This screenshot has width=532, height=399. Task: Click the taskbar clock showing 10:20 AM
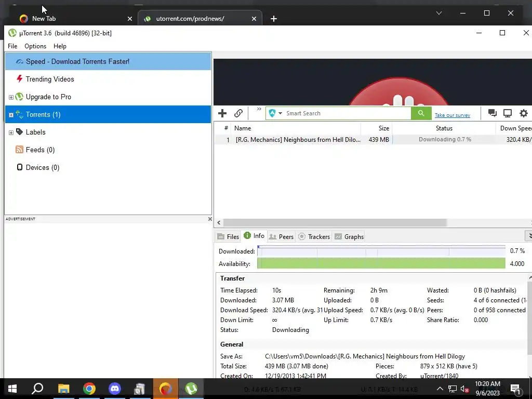[487, 389]
